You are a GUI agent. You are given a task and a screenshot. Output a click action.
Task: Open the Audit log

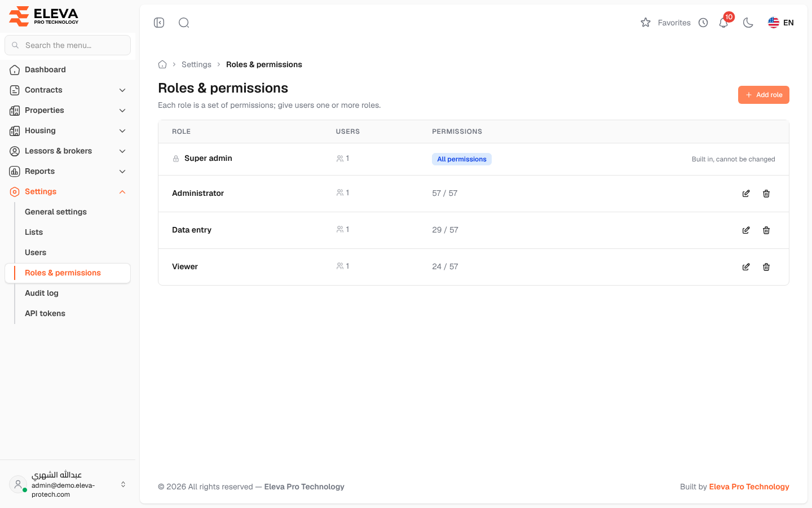pos(42,293)
